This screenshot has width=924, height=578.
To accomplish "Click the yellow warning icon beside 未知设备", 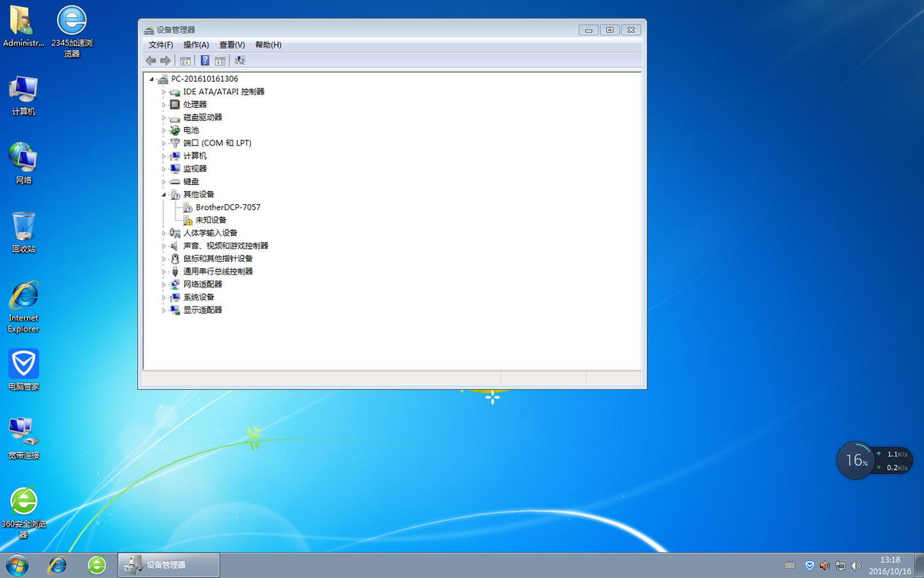I will tap(188, 220).
